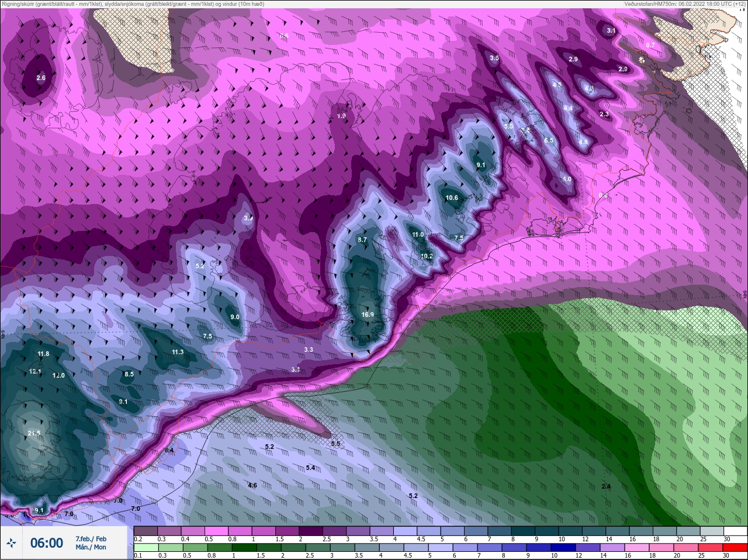Click the date label '7.feb./ Feb'

point(91,539)
